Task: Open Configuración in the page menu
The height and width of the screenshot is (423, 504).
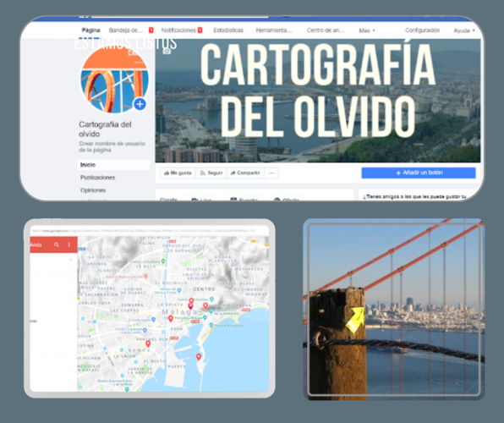Action: pos(422,30)
